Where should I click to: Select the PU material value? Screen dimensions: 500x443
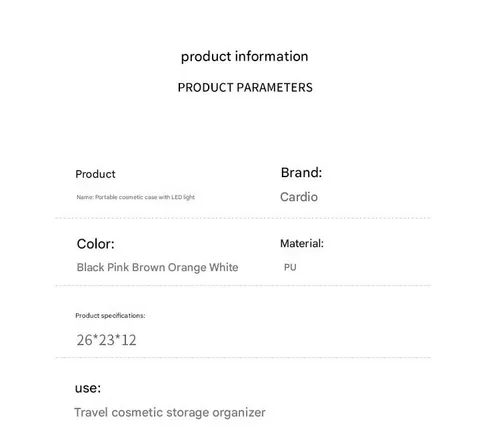click(x=290, y=267)
